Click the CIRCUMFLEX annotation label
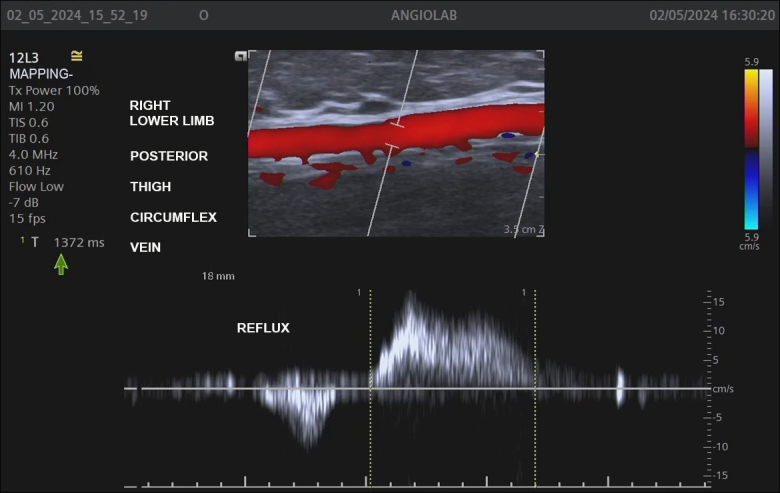Image resolution: width=780 pixels, height=493 pixels. pyautogui.click(x=173, y=217)
